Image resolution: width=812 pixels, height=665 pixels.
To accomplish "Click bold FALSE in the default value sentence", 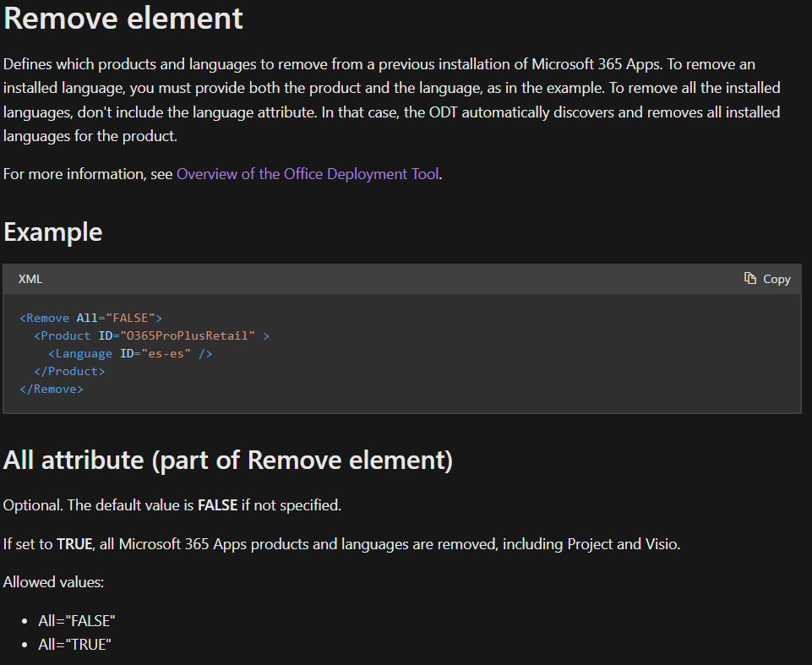I will coord(217,505).
